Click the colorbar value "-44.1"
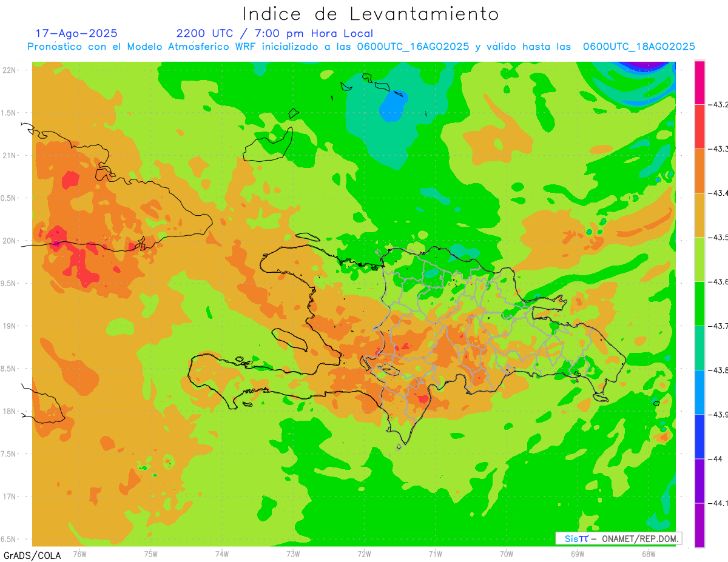The width and height of the screenshot is (728, 562). 718,503
